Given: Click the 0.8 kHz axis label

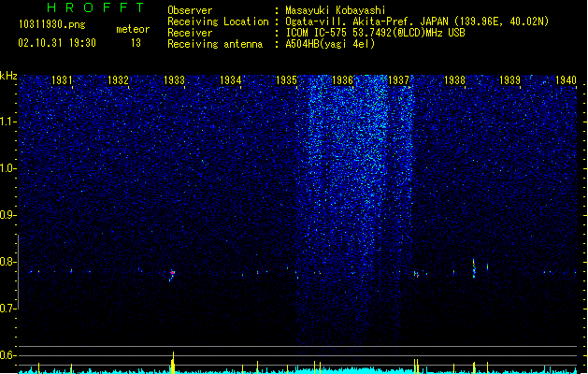Looking at the screenshot, I should coord(8,262).
